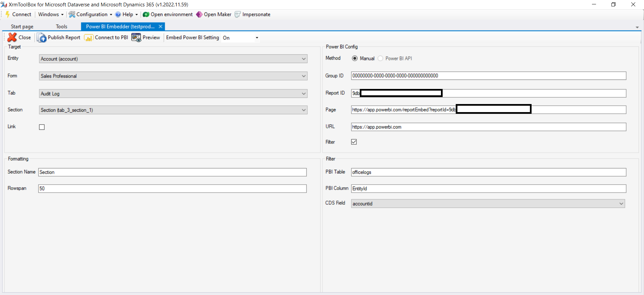
Task: Click the PBI Column input field
Action: click(x=489, y=189)
